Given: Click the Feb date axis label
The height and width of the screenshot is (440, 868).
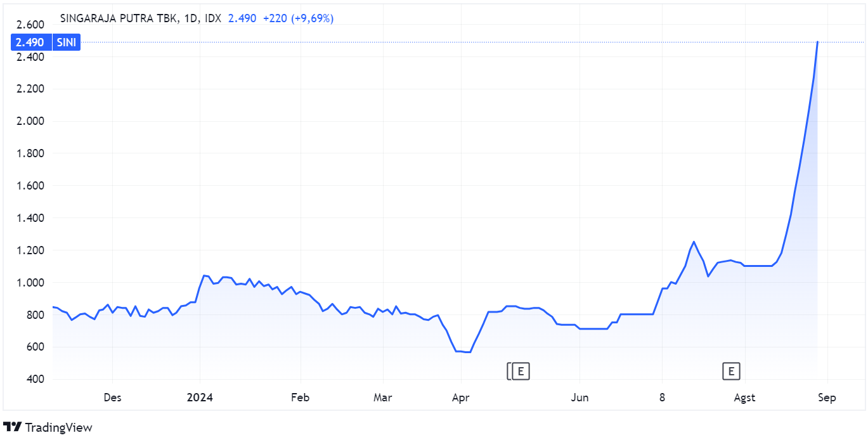Looking at the screenshot, I should pos(300,398).
